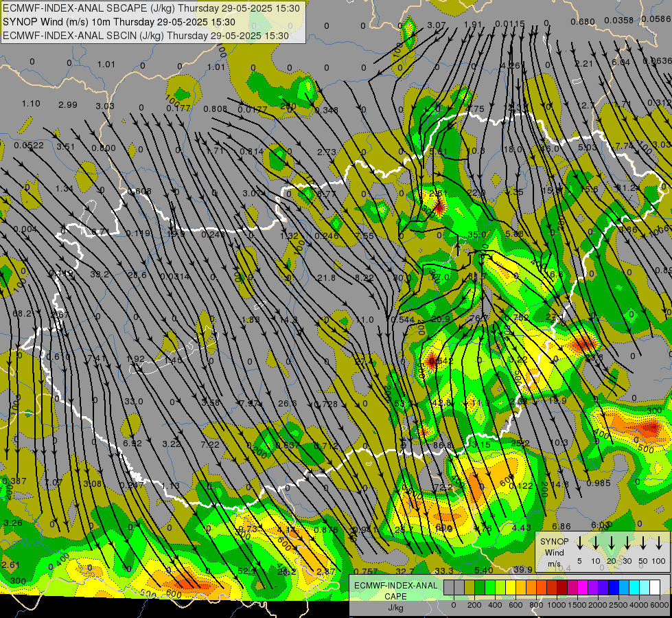Click the '1500' tick label on the CAPE scale

(578, 605)
